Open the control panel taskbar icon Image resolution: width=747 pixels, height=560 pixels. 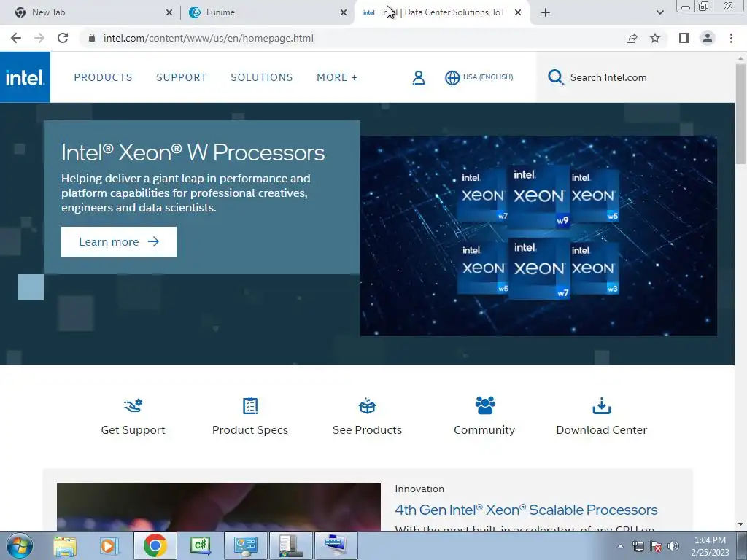246,545
